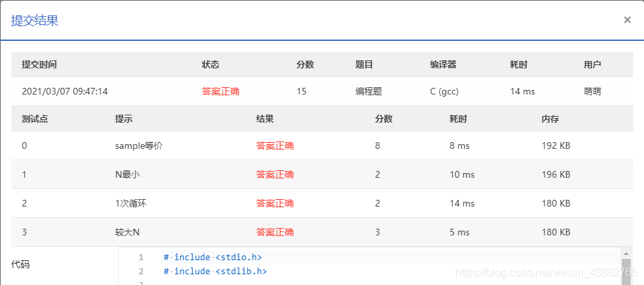
Task: Click the 较大N hint in test point 3
Action: click(128, 232)
